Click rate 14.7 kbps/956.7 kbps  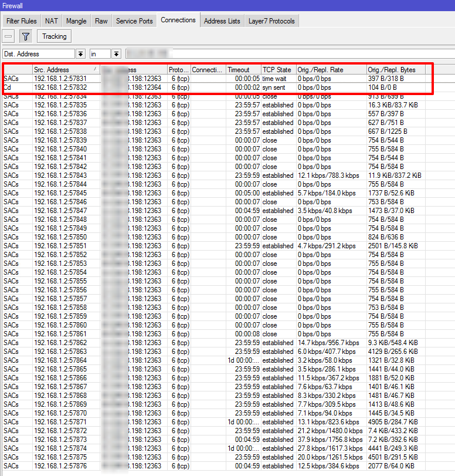pyautogui.click(x=328, y=343)
